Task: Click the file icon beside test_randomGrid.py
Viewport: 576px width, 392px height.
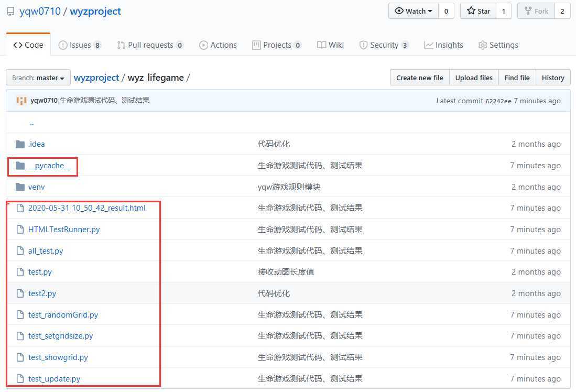Action: tap(20, 315)
